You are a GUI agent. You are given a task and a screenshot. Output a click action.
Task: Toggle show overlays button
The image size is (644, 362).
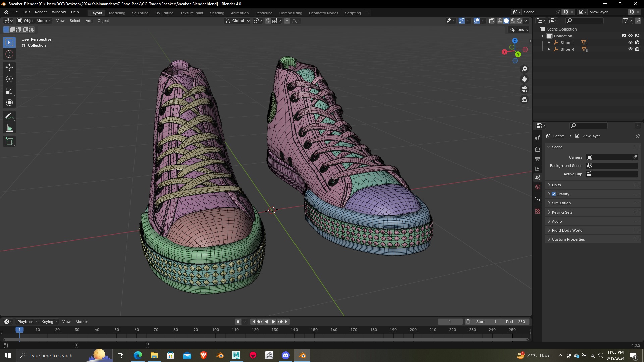pos(477,21)
